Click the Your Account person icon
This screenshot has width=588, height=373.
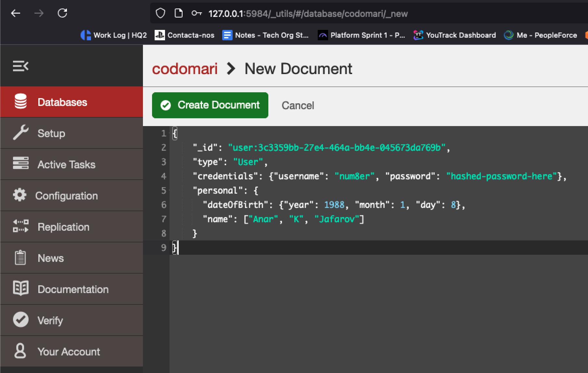coord(20,351)
